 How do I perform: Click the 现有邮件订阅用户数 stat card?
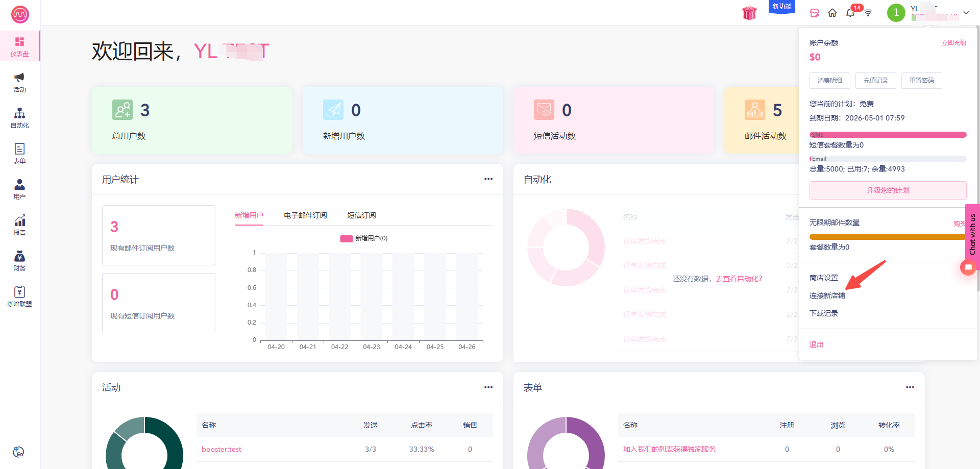pyautogui.click(x=159, y=235)
